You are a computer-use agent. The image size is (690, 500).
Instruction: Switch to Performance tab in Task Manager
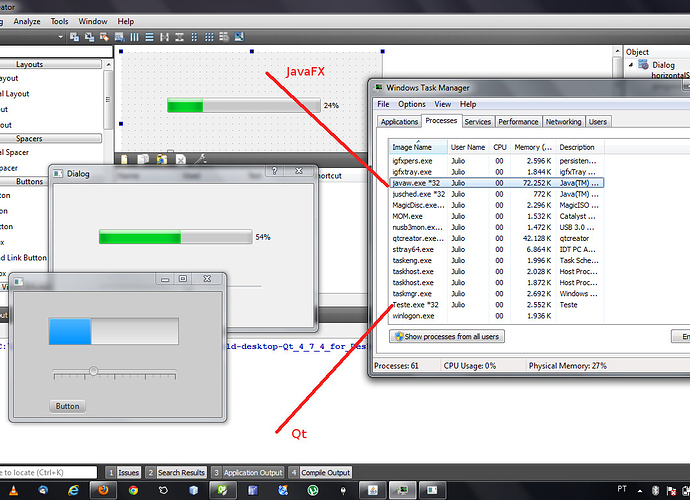coord(518,122)
